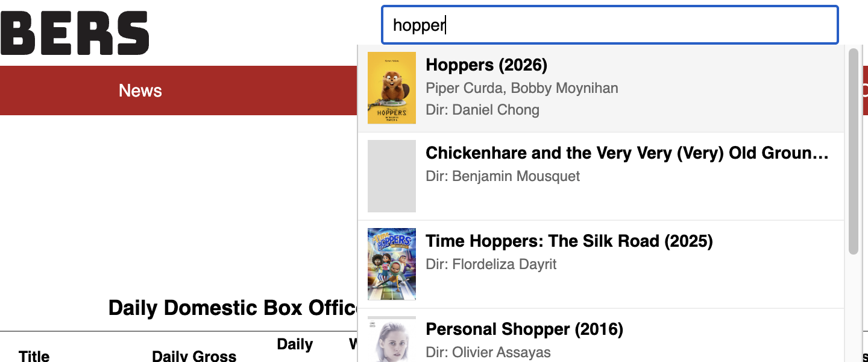
Task: Open the Personal Shopper (2016) result
Action: pyautogui.click(x=524, y=329)
